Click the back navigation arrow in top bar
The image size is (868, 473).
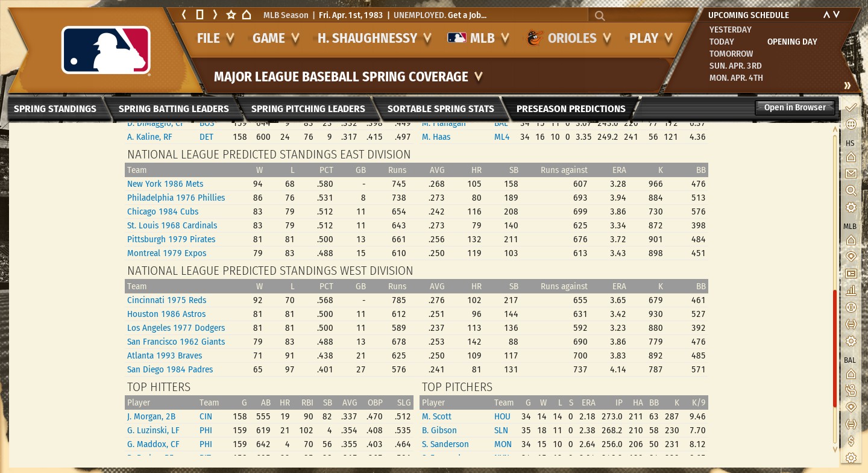[184, 15]
